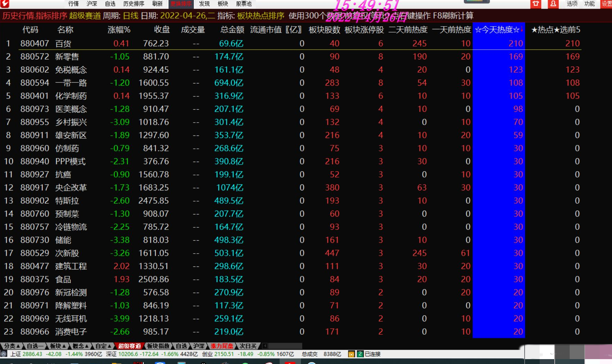
Task: Click the 刷新 button
Action: 157,4
